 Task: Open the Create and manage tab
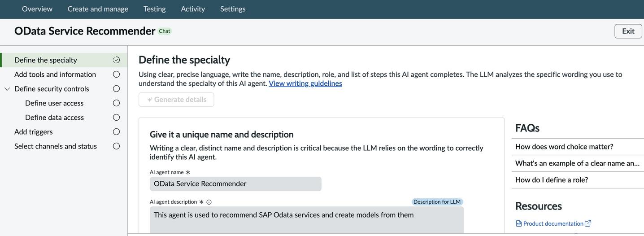98,9
